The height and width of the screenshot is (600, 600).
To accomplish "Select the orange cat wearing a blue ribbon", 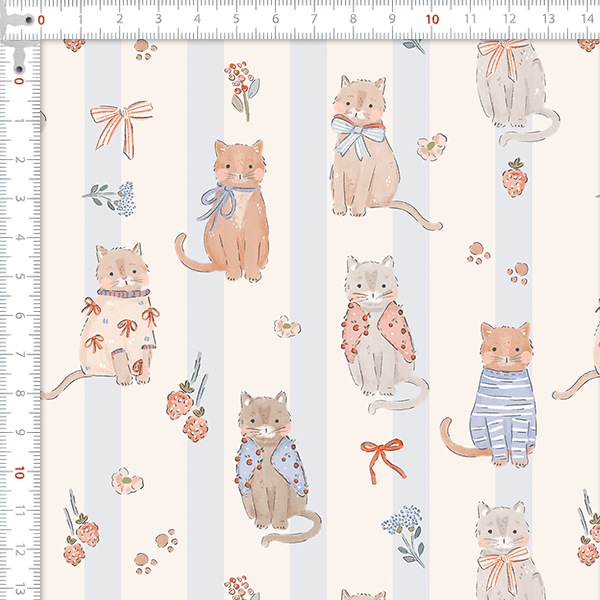I will pos(232,210).
